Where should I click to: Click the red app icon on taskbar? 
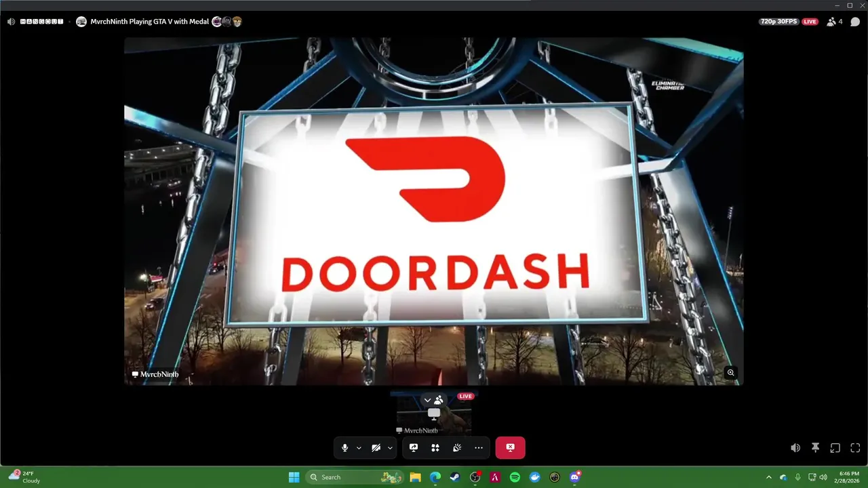tap(495, 477)
